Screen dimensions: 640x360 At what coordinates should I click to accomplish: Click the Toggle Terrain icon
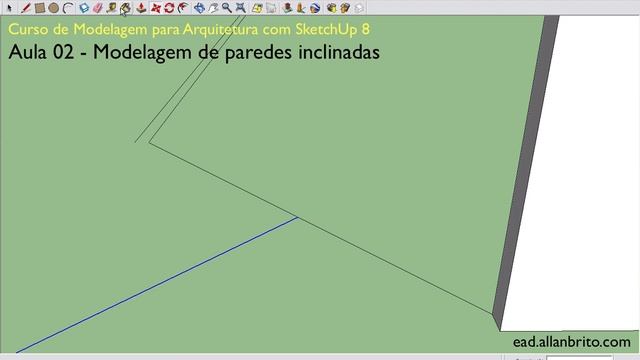pyautogui.click(x=271, y=8)
